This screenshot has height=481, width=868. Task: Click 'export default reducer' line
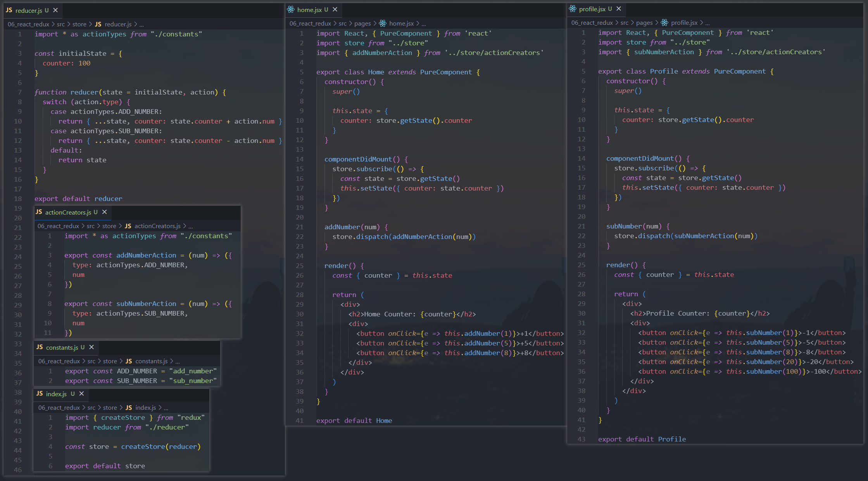pyautogui.click(x=78, y=199)
